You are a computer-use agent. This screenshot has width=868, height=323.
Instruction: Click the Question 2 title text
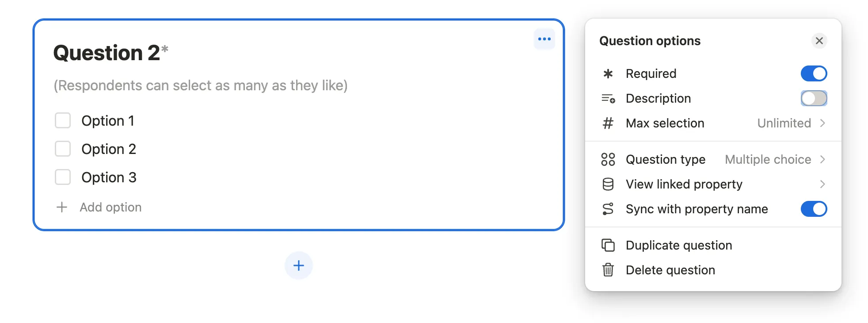coord(107,53)
